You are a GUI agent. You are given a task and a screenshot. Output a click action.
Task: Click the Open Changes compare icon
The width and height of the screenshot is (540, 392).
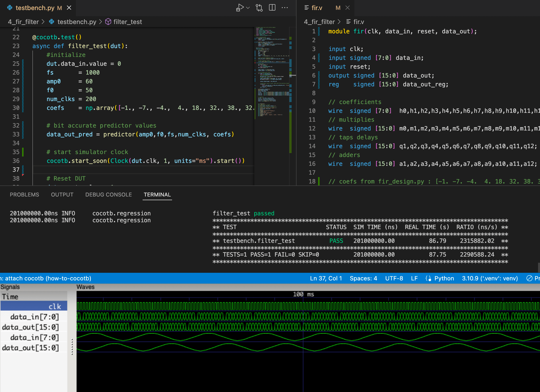point(259,8)
